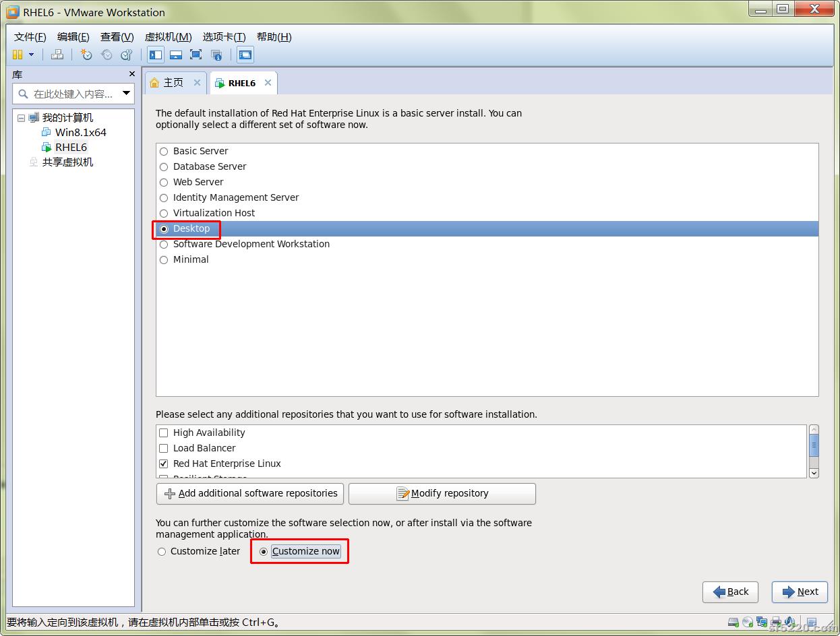The width and height of the screenshot is (840, 636).
Task: Select the Basic Server radio option
Action: tap(164, 152)
